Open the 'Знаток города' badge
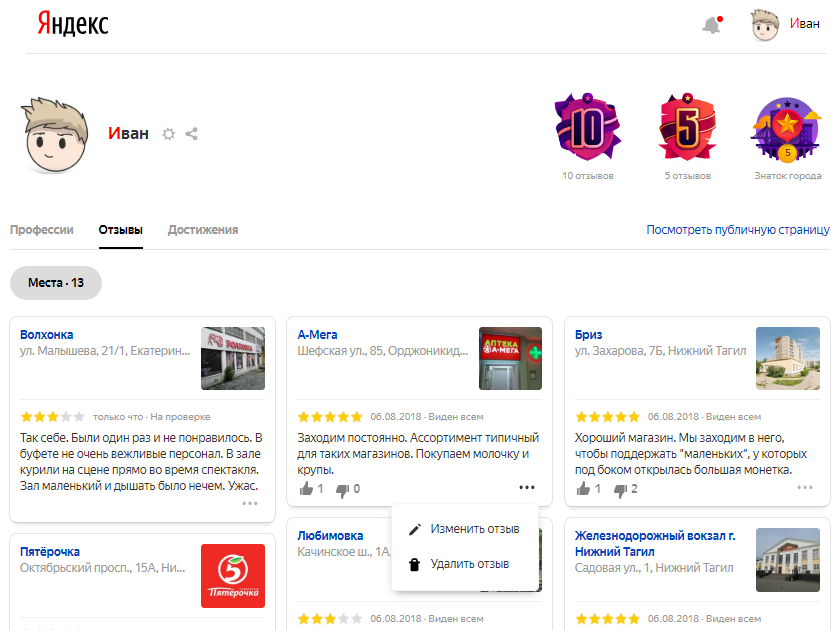The image size is (840, 630). [787, 129]
